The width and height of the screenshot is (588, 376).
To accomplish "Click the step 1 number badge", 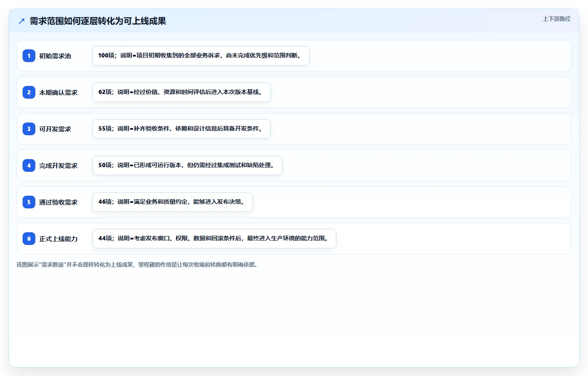I will point(29,56).
